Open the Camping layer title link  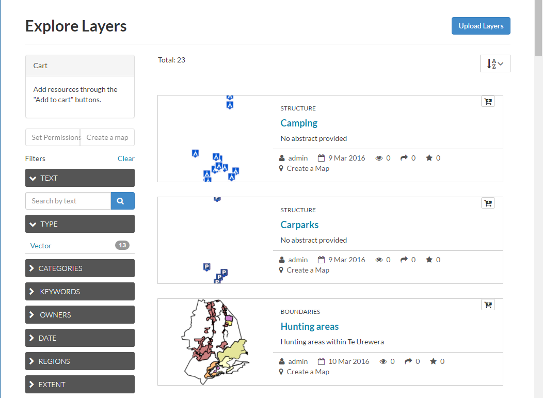point(299,123)
